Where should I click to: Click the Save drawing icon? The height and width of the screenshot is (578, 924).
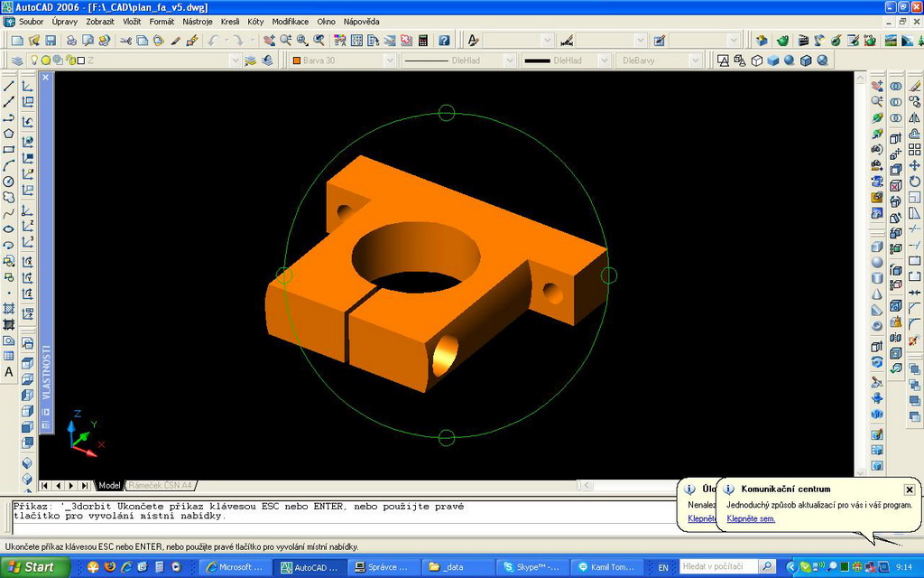pyautogui.click(x=51, y=41)
